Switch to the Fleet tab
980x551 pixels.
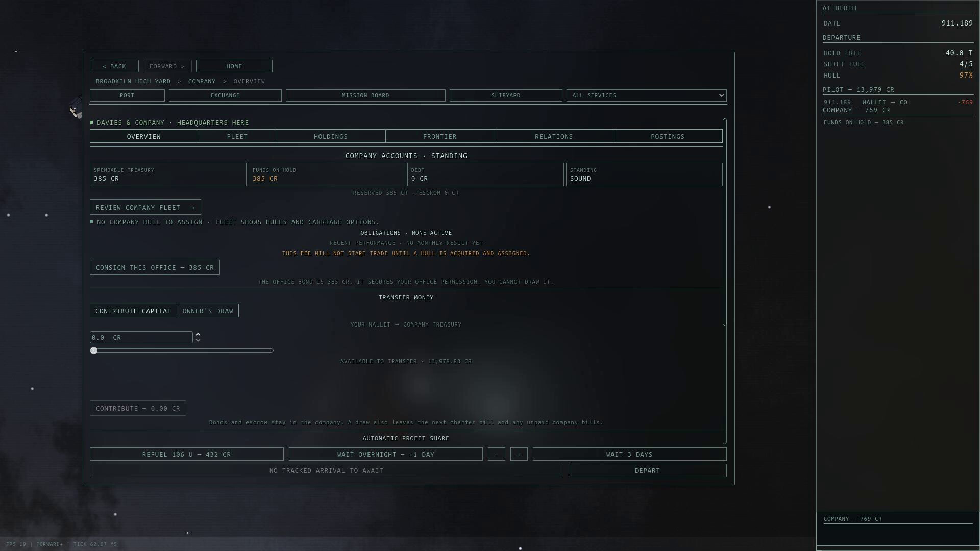tap(237, 137)
